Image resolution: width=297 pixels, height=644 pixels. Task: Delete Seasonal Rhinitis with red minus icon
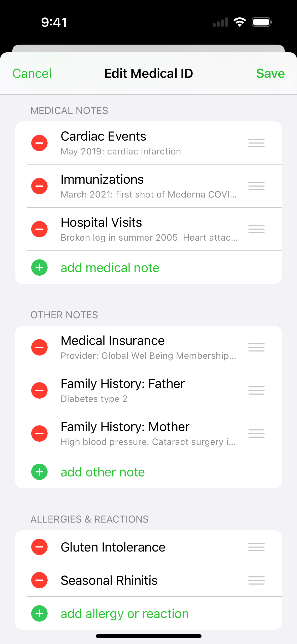(39, 580)
